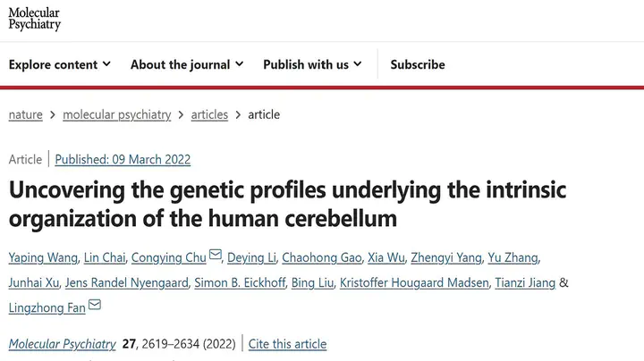Open author Tianzi Jiang's details
644x361 pixels.
(525, 282)
